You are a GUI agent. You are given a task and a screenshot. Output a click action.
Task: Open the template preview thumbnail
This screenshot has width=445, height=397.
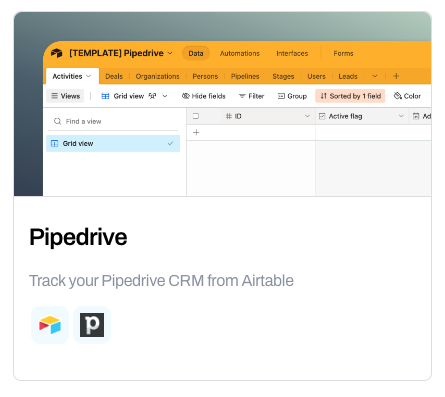point(222,104)
